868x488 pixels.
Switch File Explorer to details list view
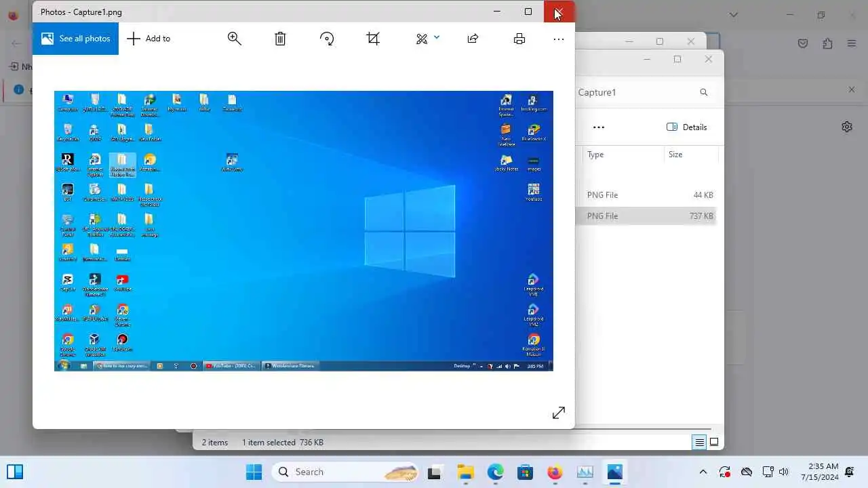pos(699,443)
